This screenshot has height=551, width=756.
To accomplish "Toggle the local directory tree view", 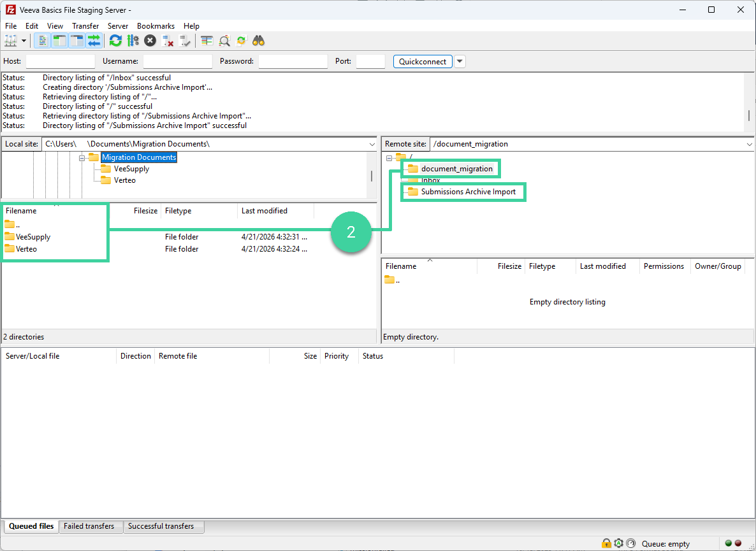I will tap(59, 40).
